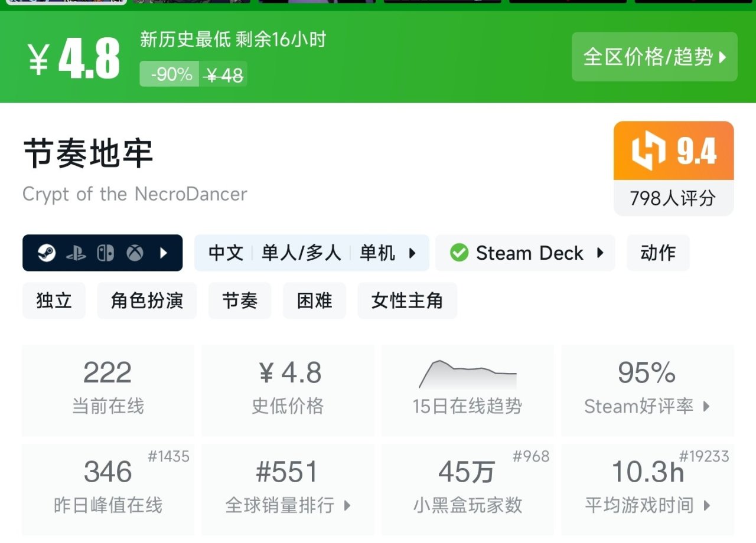Screen dimensions: 756x543
Task: Tap the 节奏 tag
Action: point(240,300)
